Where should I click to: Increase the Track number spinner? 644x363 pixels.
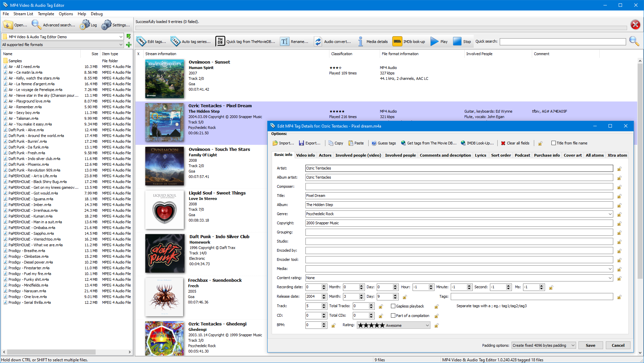324,304
